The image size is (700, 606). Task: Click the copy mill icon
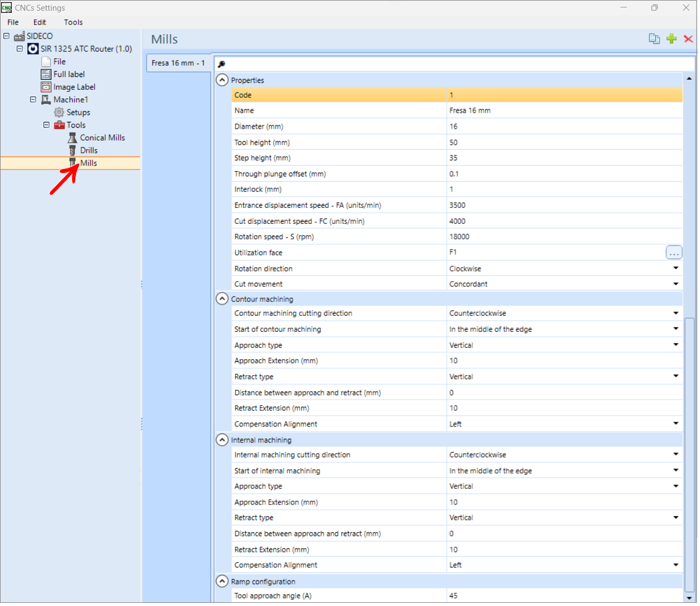tap(654, 38)
